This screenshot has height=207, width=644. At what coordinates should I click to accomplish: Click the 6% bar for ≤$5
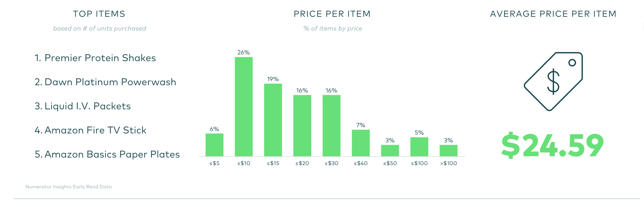point(214,145)
